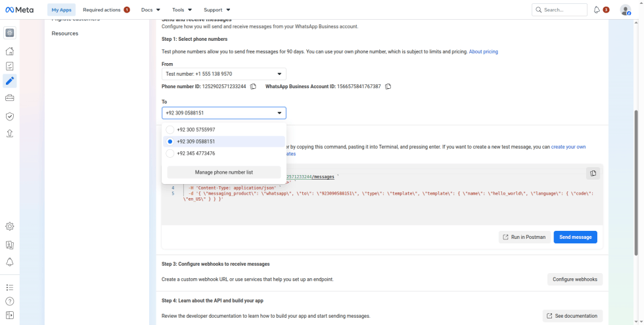The height and width of the screenshot is (325, 644).
Task: Open app settings gear icon
Action: point(10,226)
